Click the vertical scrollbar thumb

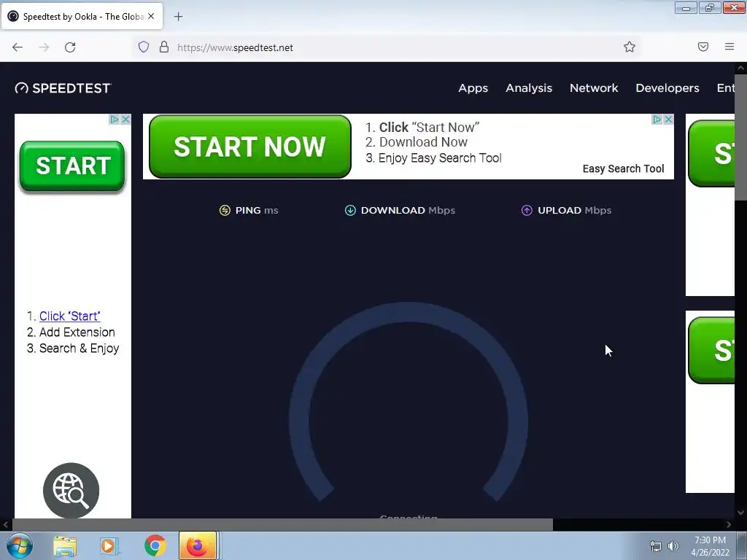[741, 137]
